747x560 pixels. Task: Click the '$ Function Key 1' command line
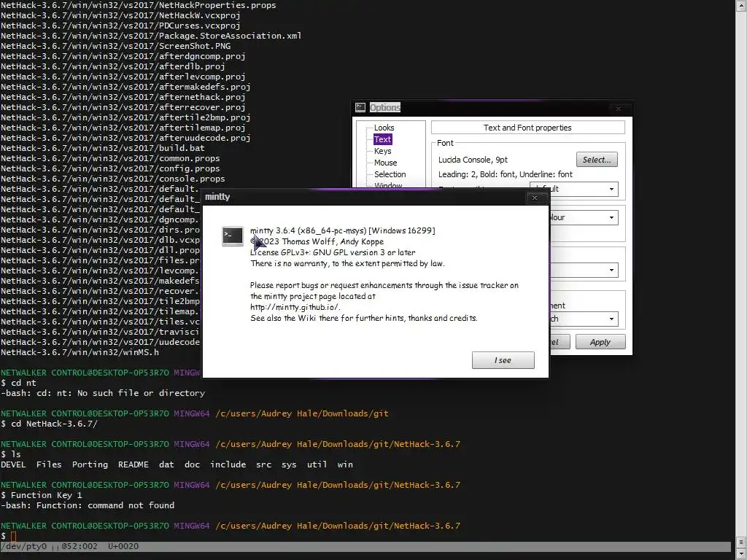[x=42, y=495]
